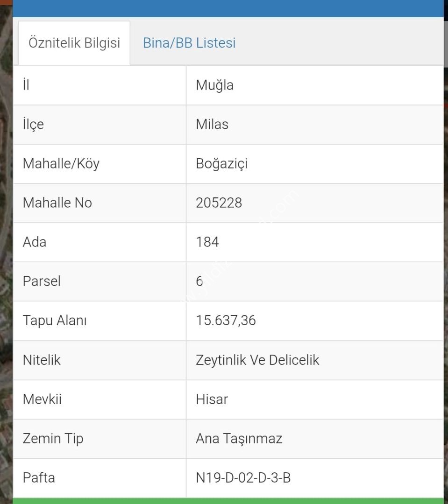Click the Muğla province value
448x504 pixels.
point(215,85)
